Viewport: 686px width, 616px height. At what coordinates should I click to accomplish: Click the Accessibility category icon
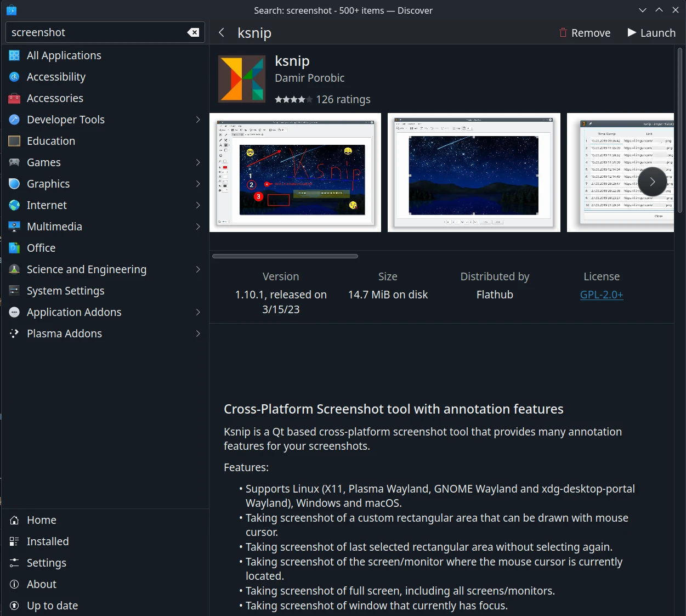coord(15,77)
